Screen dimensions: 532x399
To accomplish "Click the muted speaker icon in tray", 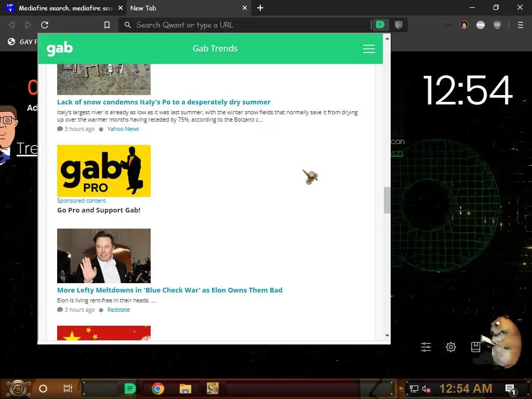I will click(427, 389).
